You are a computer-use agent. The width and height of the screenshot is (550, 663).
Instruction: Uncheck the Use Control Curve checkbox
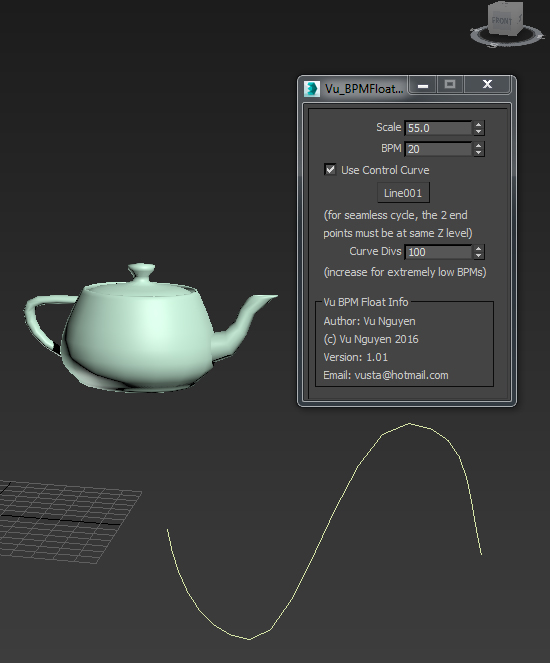click(x=330, y=170)
